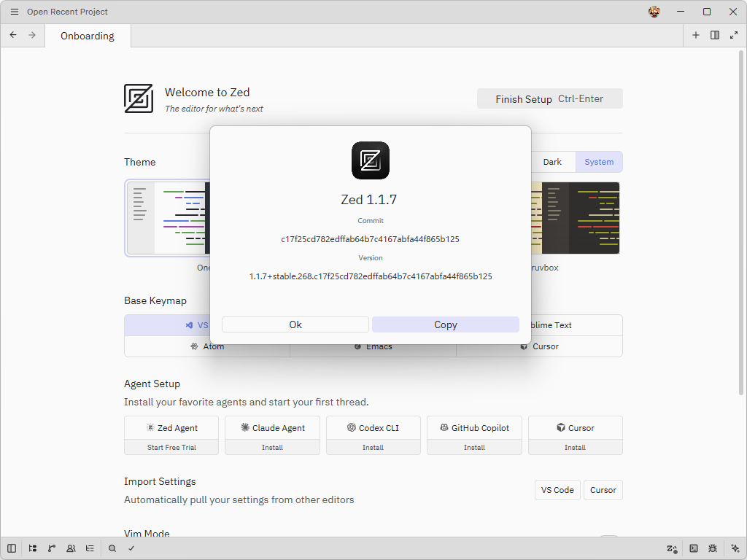Image resolution: width=747 pixels, height=560 pixels.
Task: Select Sublime Text base keymap
Action: (576, 325)
